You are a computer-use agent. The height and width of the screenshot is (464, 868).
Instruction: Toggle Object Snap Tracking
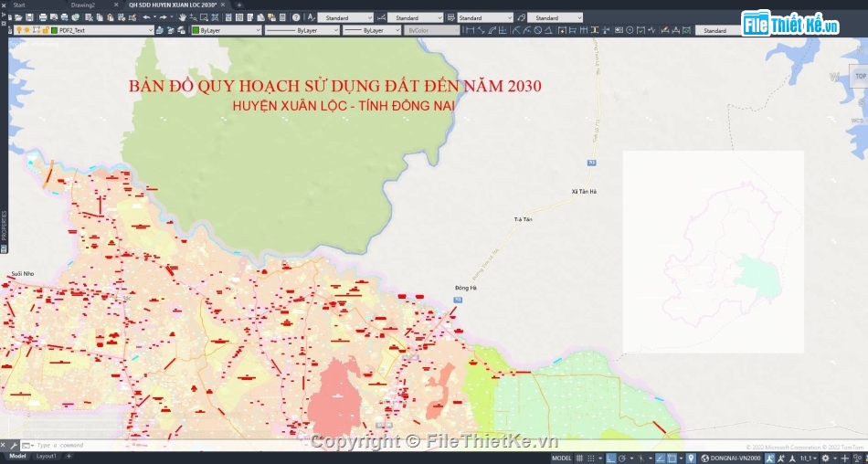pos(660,458)
